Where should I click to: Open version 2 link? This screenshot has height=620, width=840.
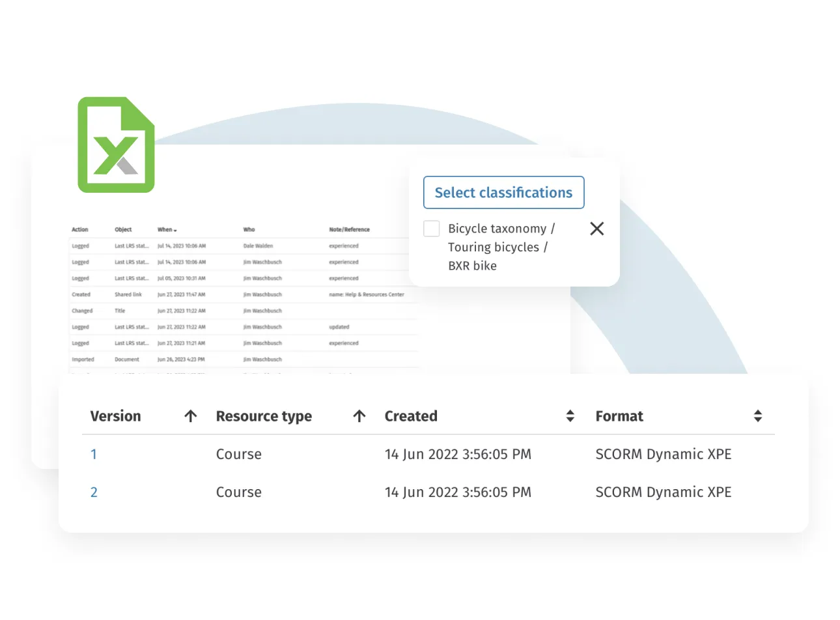(94, 492)
